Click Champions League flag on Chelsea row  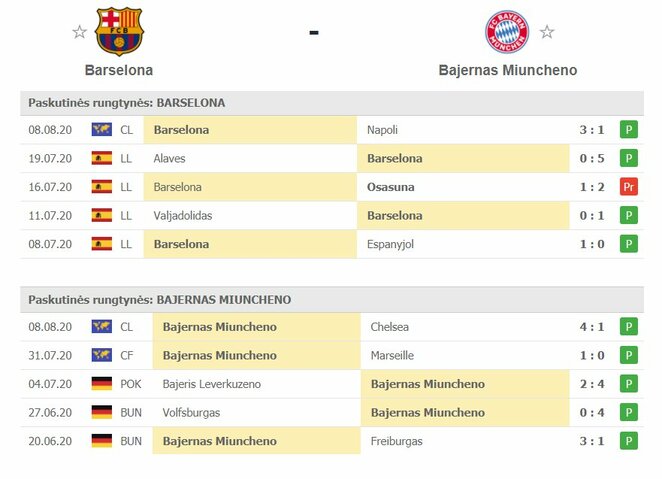click(x=101, y=327)
